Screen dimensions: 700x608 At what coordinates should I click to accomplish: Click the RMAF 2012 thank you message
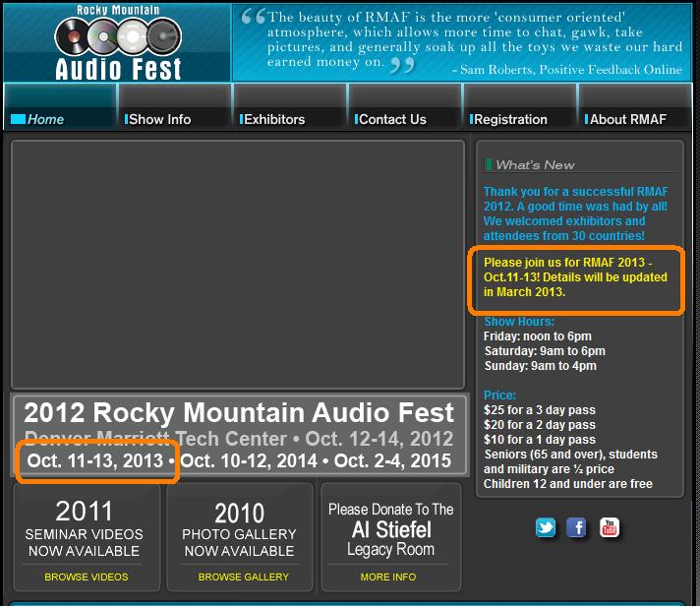(x=575, y=213)
